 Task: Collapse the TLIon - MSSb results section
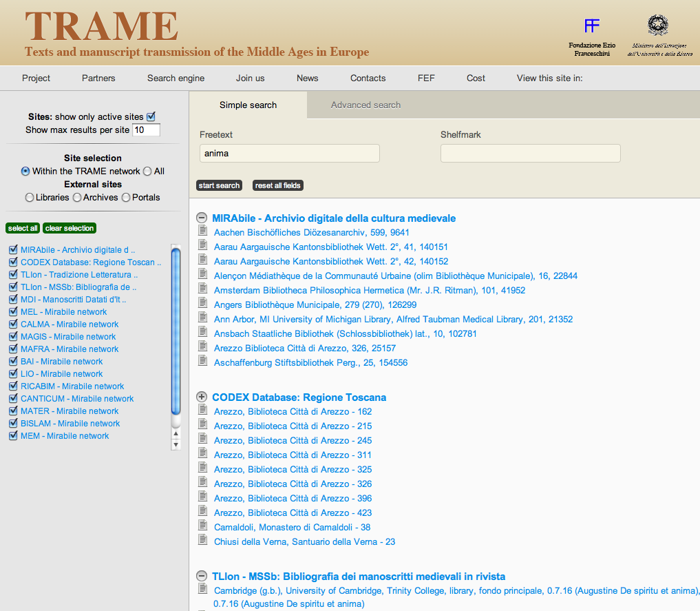click(x=202, y=576)
